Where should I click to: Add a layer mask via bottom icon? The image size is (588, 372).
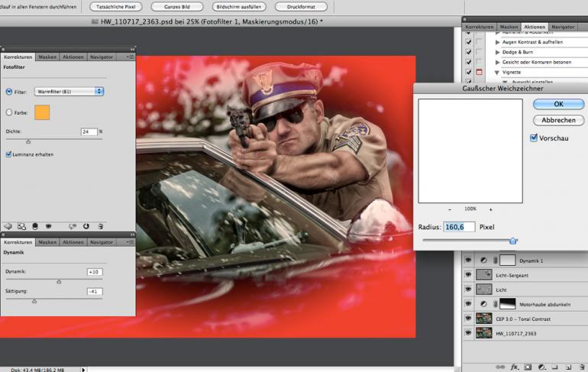pos(528,367)
